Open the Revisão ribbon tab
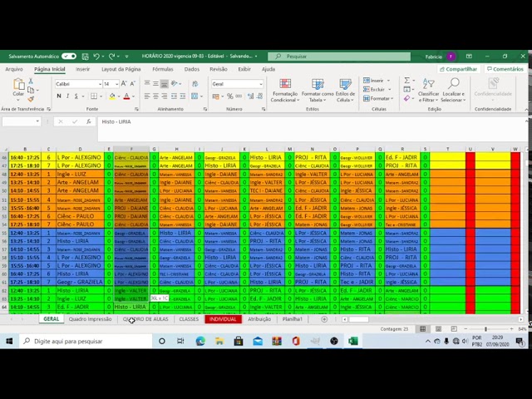 tap(219, 69)
